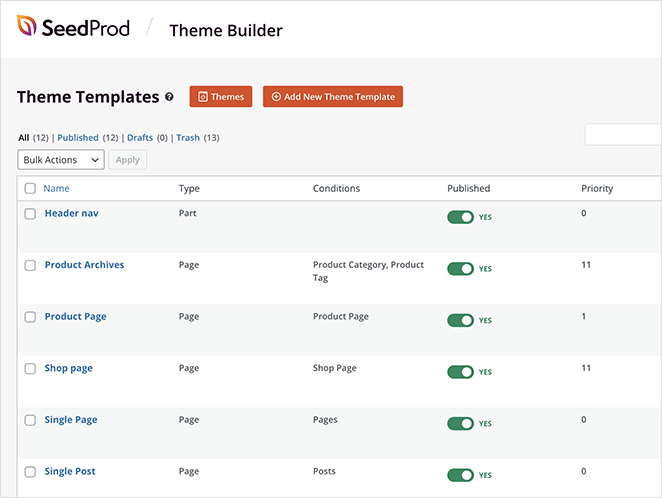Show the Published filter tab
662x498 pixels.
78,138
